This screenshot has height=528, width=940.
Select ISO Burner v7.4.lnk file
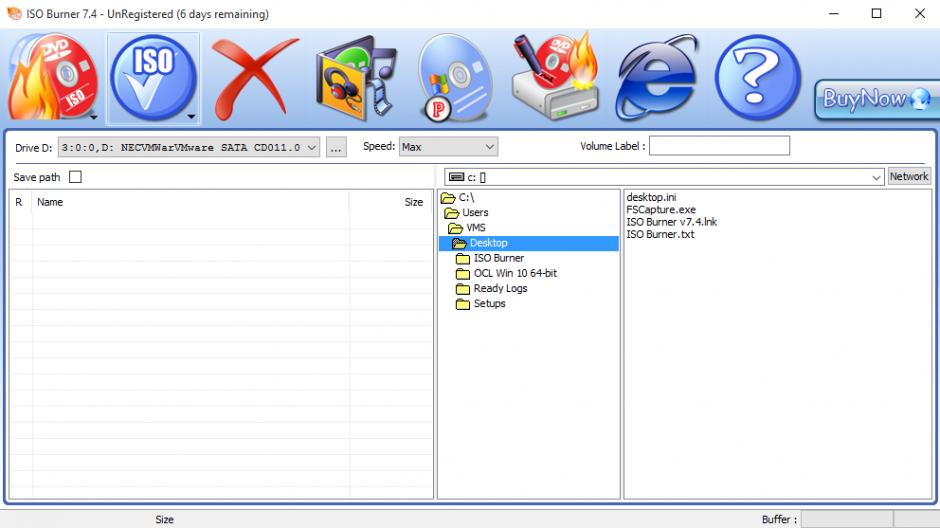(x=671, y=222)
